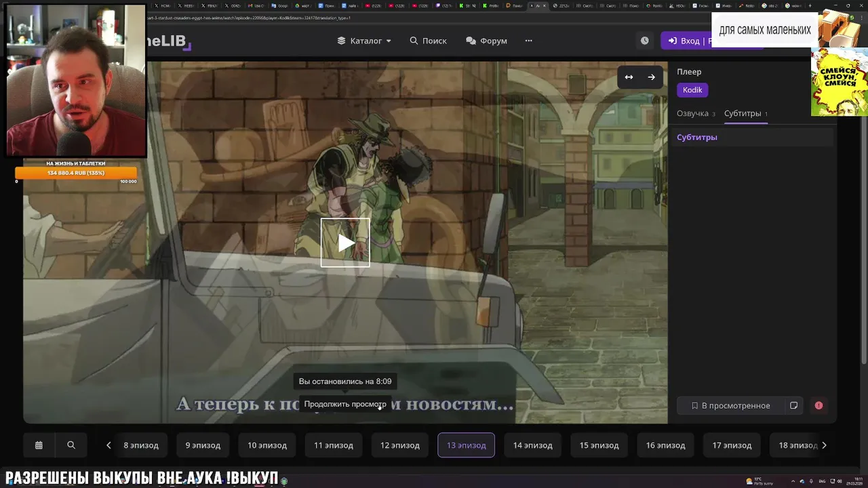Select 18 эпизод
868x488 pixels.
797,445
